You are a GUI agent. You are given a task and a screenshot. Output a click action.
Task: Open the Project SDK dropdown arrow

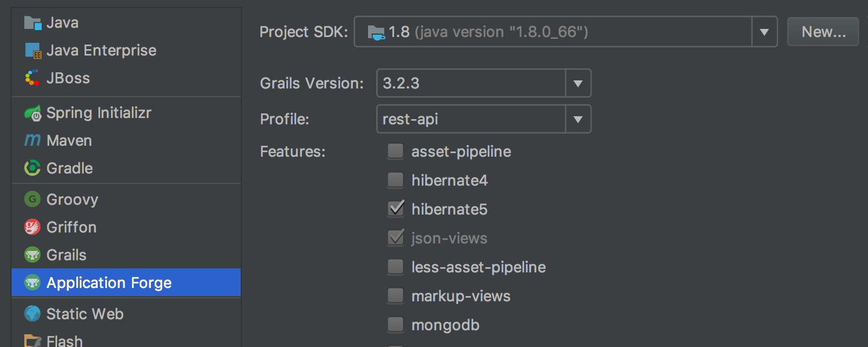point(764,32)
